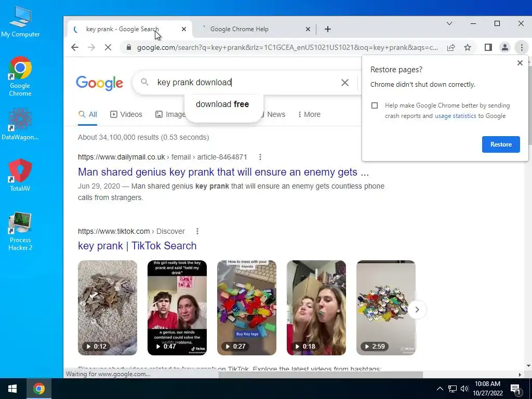Stop page loading with X button
This screenshot has width=532, height=399.
(108, 47)
